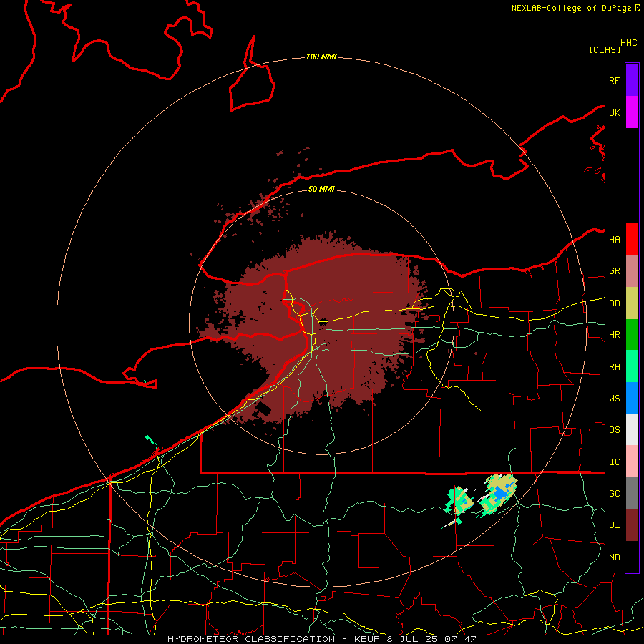Click the HA legend label
Viewport: 644px width, 644px height.
(614, 239)
